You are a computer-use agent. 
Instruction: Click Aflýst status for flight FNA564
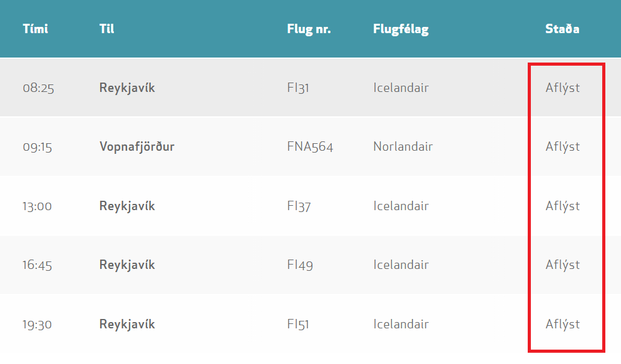[563, 146]
